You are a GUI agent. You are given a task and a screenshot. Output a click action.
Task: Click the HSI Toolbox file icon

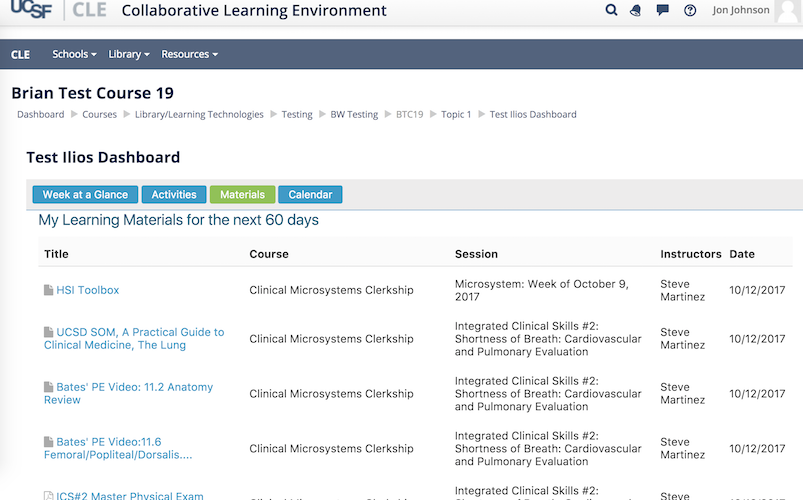(x=49, y=291)
